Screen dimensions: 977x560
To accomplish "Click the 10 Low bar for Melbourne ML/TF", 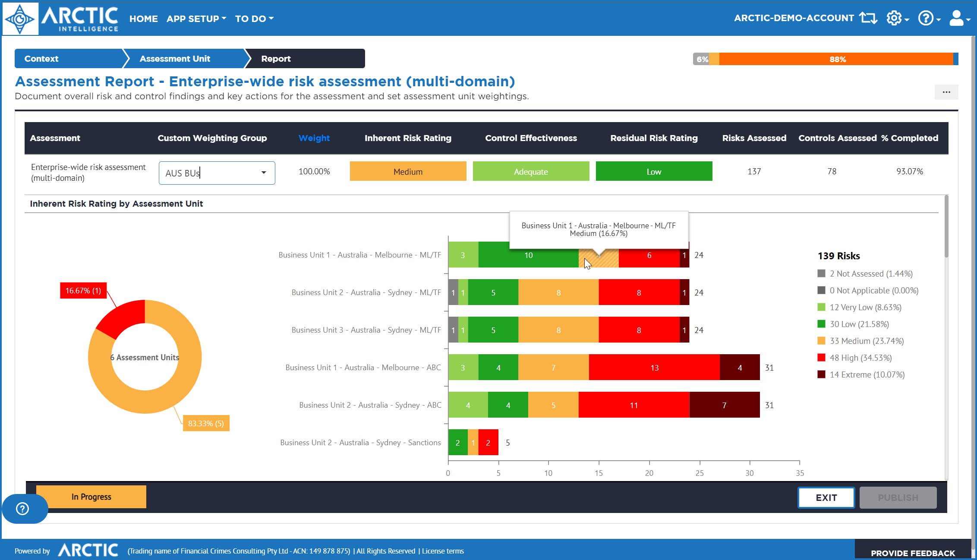I will point(528,255).
